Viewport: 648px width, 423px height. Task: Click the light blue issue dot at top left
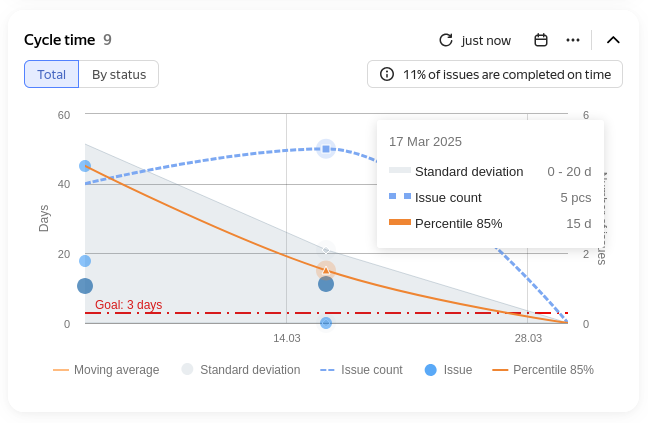[x=85, y=166]
